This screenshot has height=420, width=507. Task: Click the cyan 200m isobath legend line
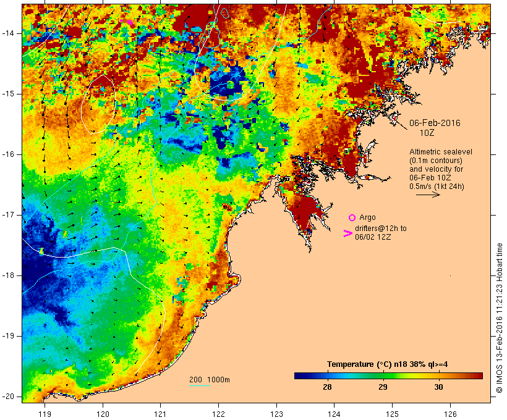click(200, 385)
